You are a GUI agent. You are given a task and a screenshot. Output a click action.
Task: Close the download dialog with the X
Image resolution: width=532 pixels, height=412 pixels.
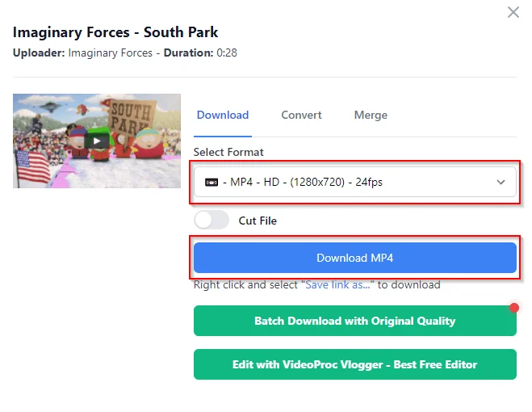pos(513,12)
